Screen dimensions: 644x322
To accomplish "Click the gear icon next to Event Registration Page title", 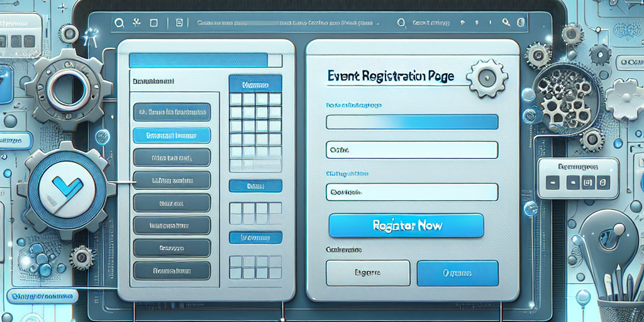I will click(x=486, y=77).
